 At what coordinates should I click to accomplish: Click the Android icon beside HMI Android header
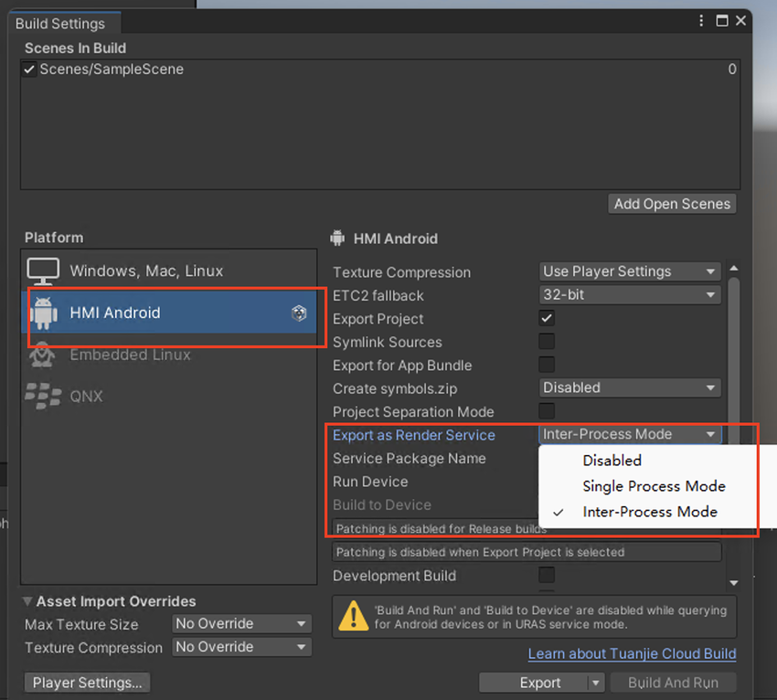pos(338,239)
